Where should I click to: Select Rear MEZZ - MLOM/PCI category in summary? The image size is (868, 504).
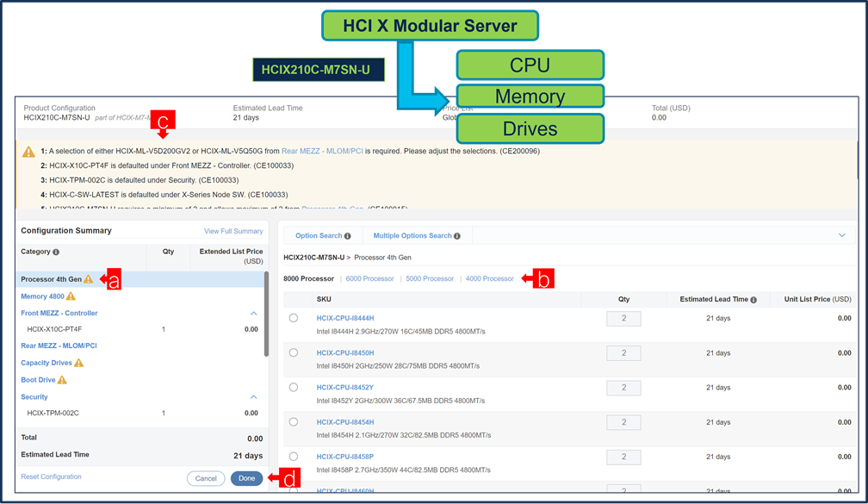(59, 345)
